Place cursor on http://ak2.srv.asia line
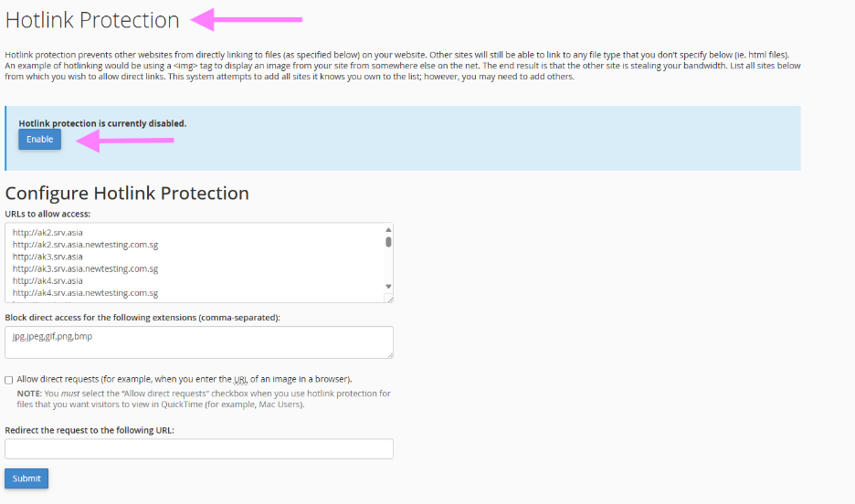Screen dimensions: 855x504 47,233
